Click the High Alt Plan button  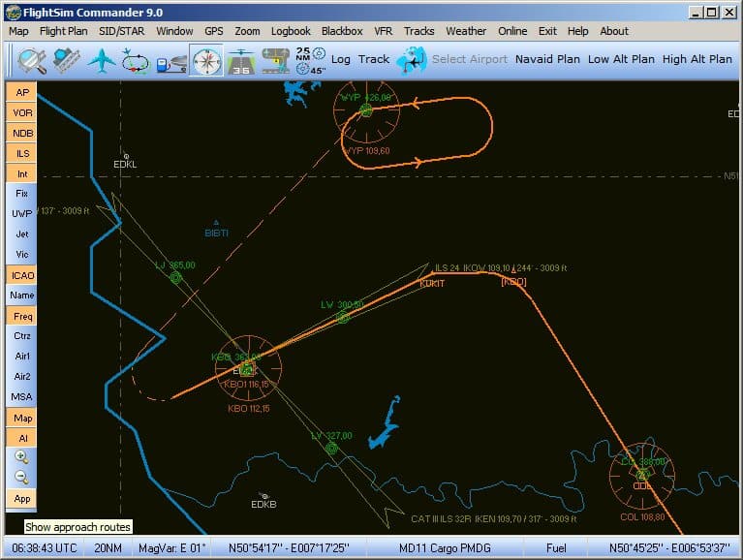(697, 59)
